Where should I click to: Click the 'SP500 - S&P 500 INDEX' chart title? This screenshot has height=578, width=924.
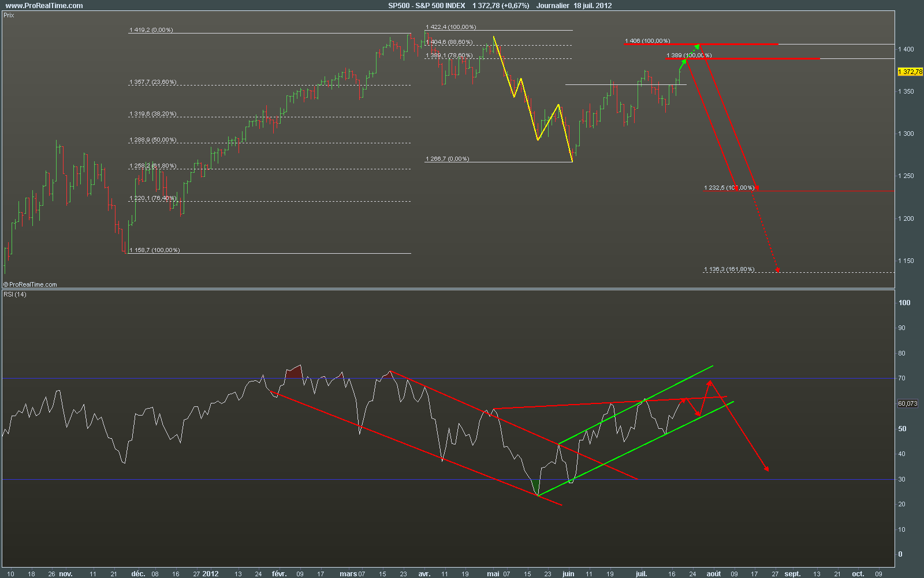coord(426,6)
